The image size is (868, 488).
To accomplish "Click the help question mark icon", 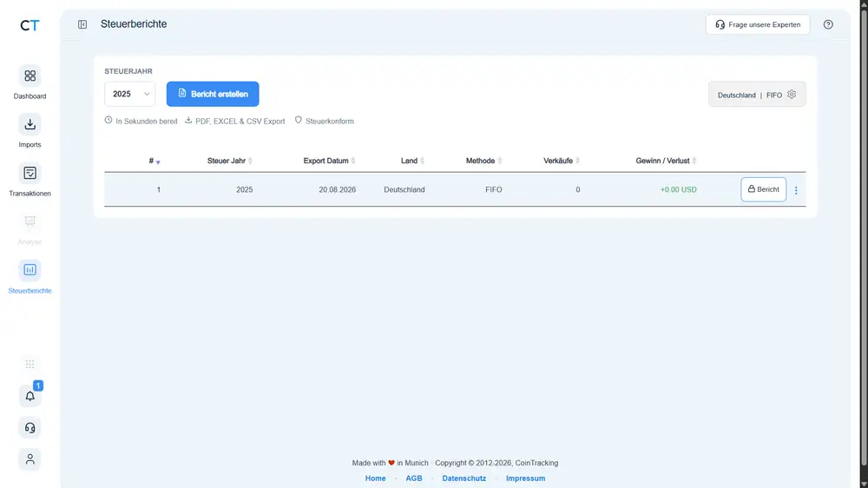I will pos(828,24).
